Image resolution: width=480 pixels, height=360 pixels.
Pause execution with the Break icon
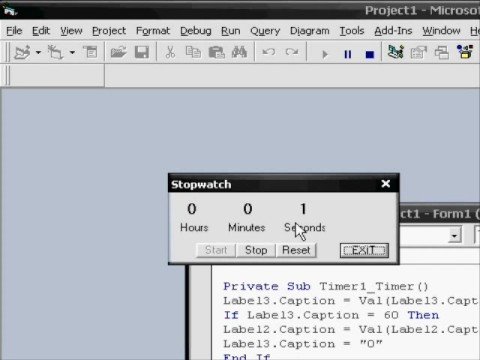click(347, 54)
